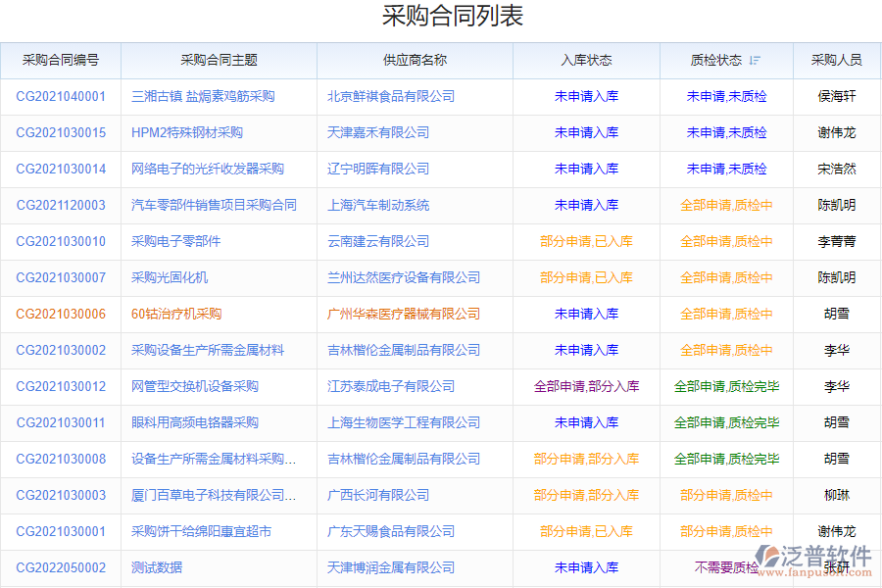Click 未申请入库 status on HPM2特殊钢材采购 row
Screen dimensions: 882x588
588,132
